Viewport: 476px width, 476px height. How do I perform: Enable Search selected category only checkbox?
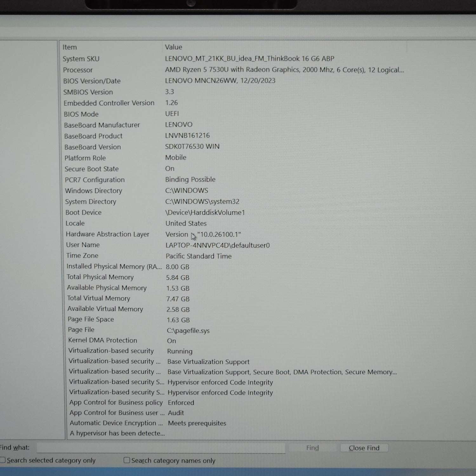(x=3, y=460)
